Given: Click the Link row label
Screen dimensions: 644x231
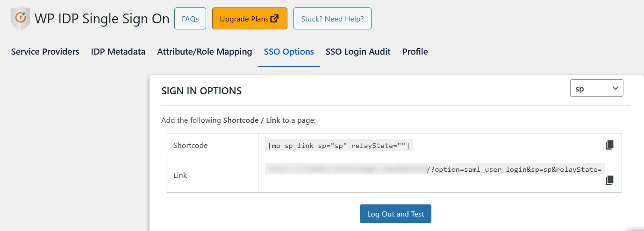Looking at the screenshot, I should click(180, 175).
